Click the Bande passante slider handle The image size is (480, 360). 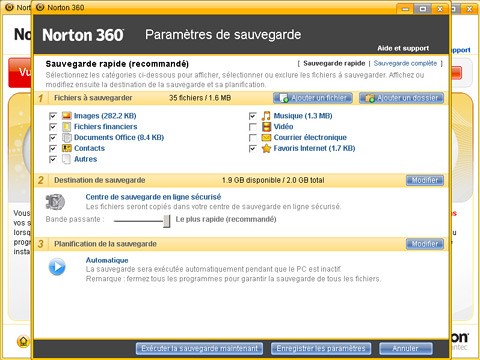tap(167, 221)
